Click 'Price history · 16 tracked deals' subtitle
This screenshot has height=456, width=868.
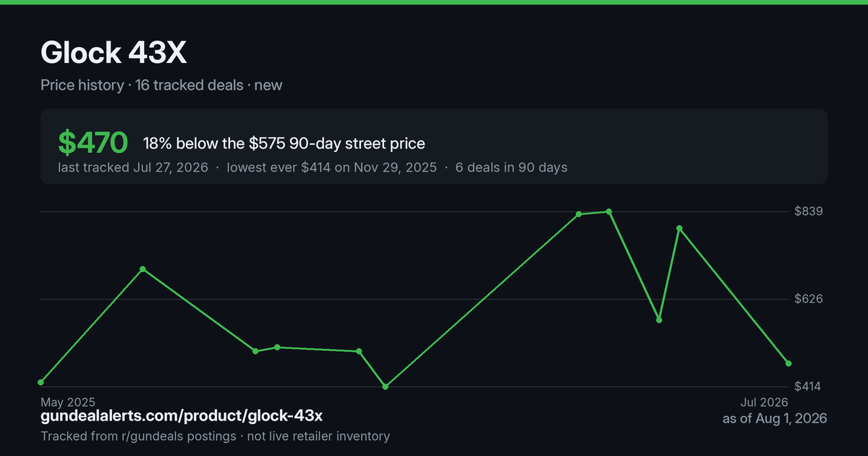pyautogui.click(x=142, y=85)
